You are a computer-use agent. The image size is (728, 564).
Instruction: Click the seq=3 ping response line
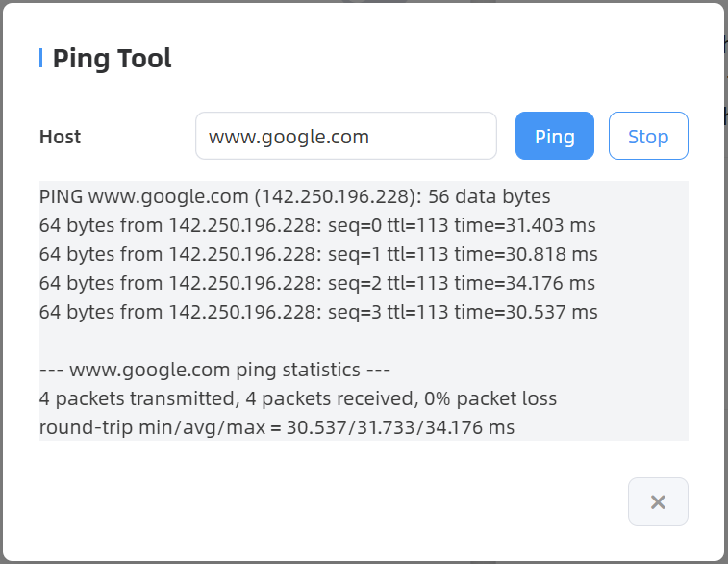coord(317,312)
